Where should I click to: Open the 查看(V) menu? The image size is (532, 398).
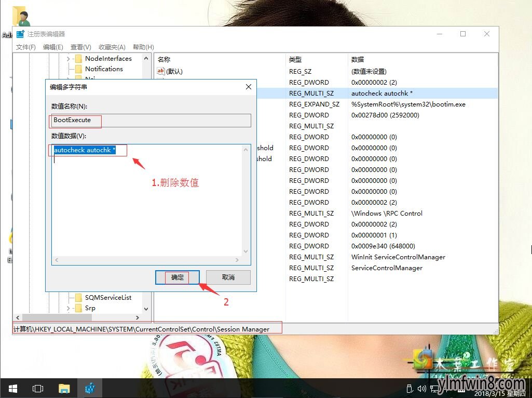pyautogui.click(x=81, y=47)
